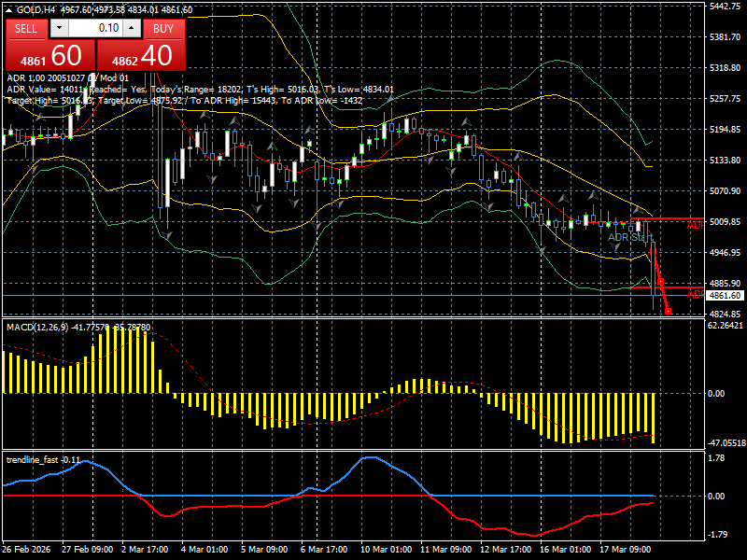
Task: Click the red ADR Low level label
Action: (x=696, y=295)
